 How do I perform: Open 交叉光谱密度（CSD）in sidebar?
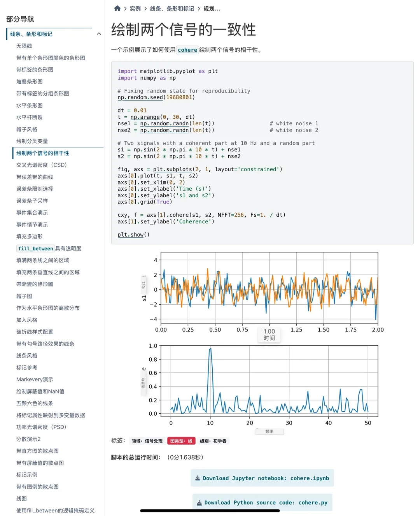[x=42, y=165]
